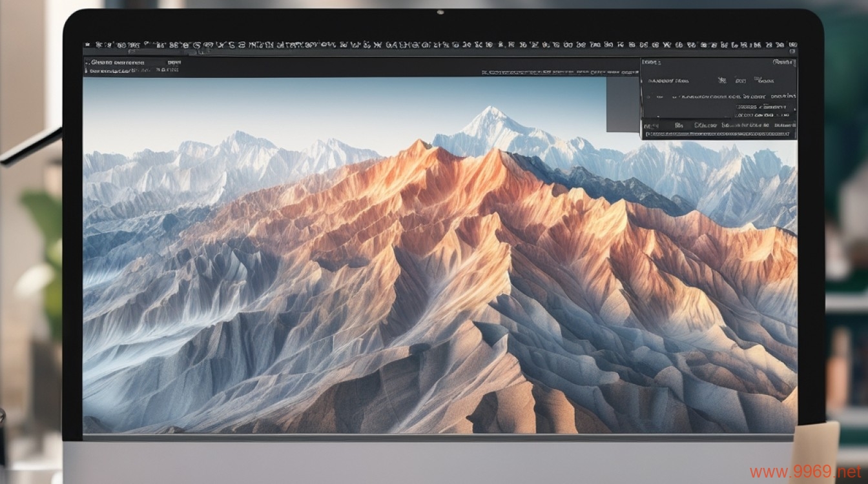868x484 pixels.
Task: Expand the right panel's header title
Action: (x=652, y=63)
